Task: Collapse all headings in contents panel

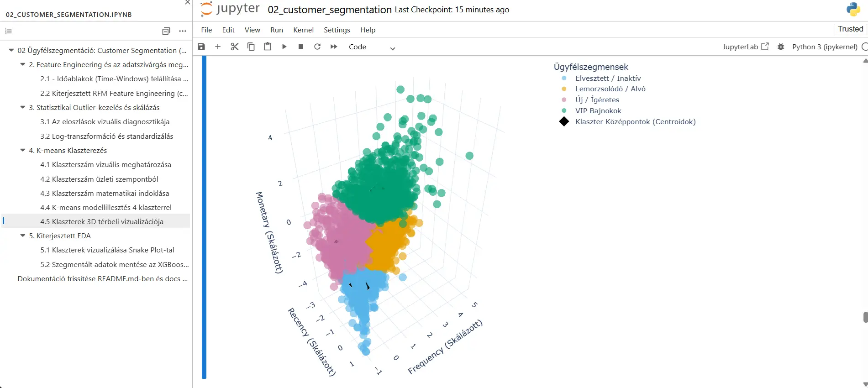Action: (166, 31)
